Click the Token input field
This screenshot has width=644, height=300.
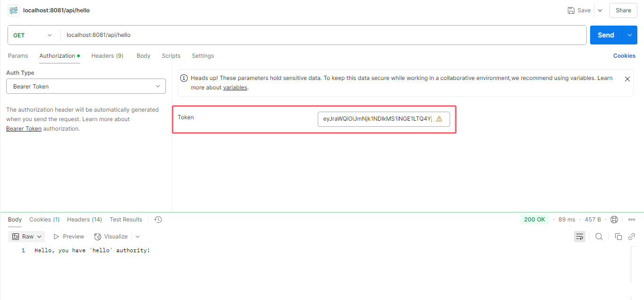click(x=384, y=119)
